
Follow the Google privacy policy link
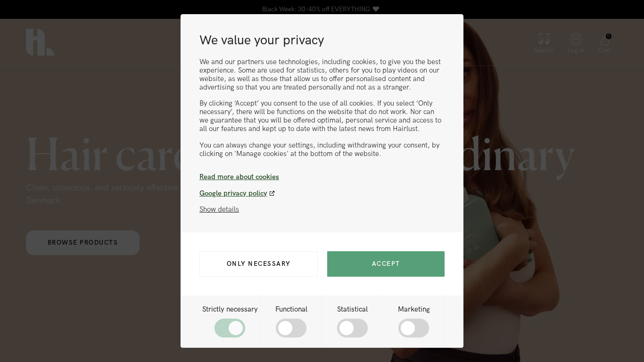click(233, 193)
